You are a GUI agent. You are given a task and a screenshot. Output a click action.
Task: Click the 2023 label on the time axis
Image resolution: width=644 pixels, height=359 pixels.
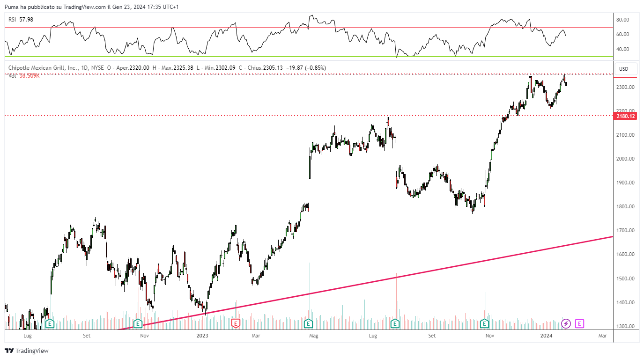(x=202, y=336)
